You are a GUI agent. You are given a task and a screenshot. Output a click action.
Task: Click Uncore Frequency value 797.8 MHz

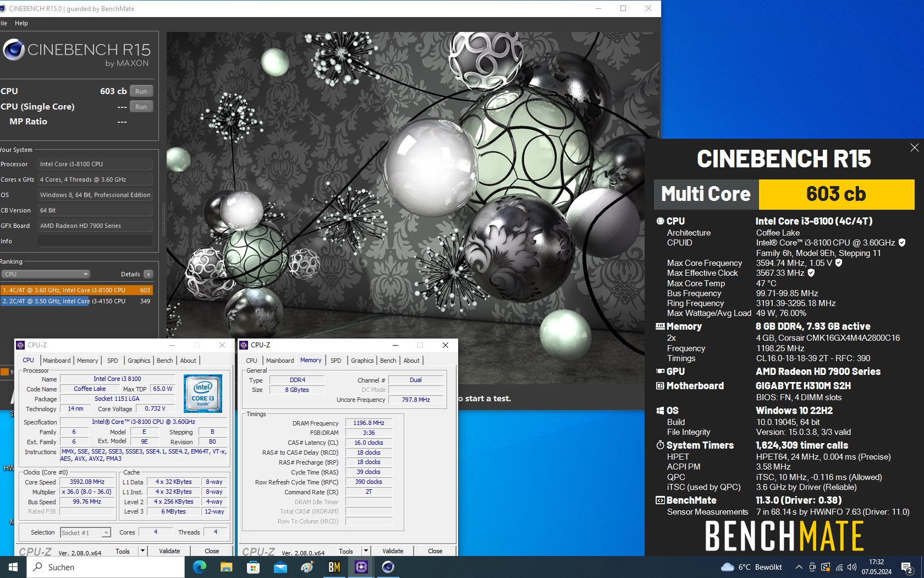click(416, 400)
